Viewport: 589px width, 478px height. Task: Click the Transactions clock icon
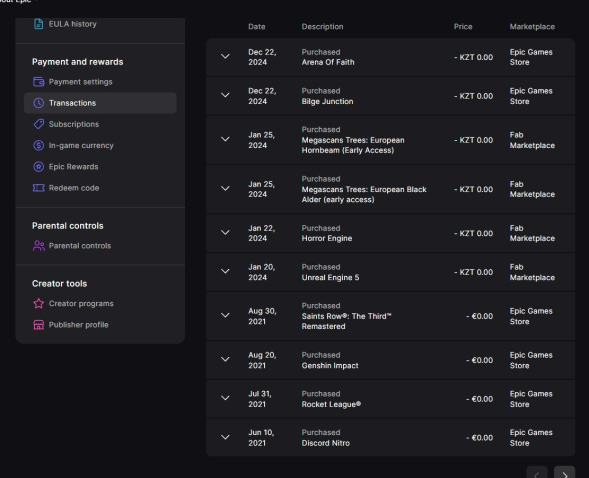click(38, 103)
